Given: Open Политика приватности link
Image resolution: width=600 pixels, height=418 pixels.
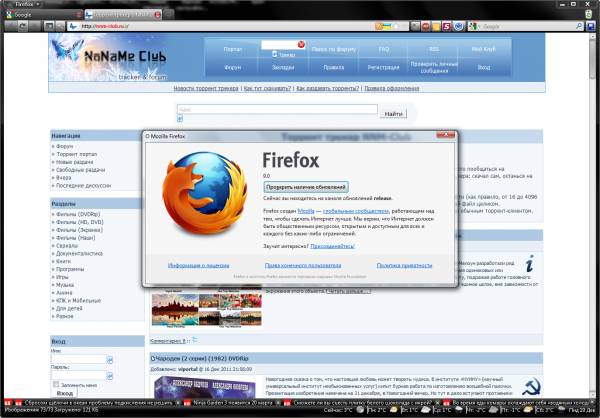Looking at the screenshot, I should click(x=404, y=265).
